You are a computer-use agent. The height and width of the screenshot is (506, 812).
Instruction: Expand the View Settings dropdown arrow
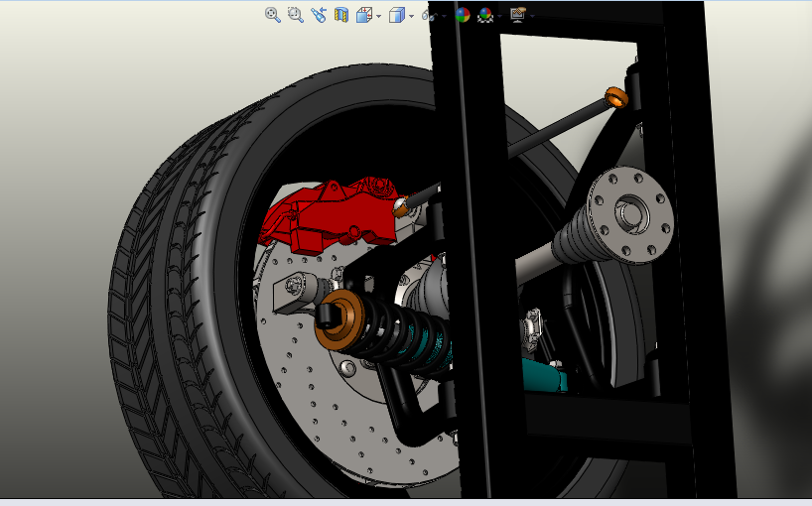click(532, 16)
